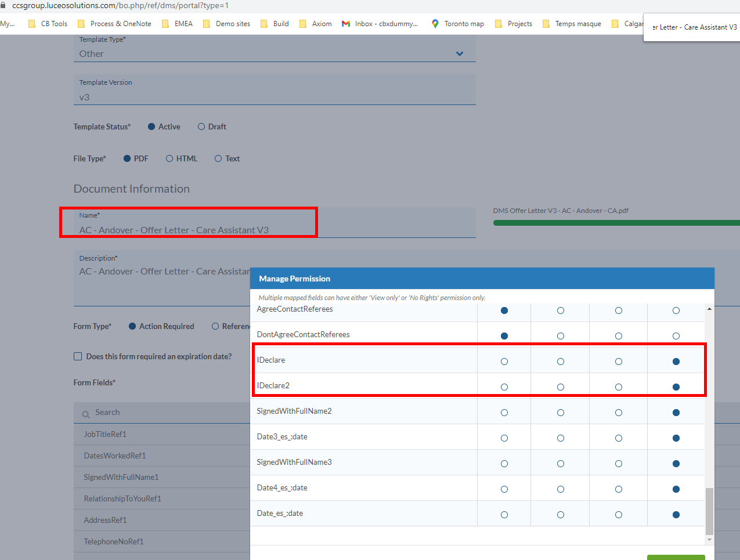Set Template Status to Active

(151, 127)
